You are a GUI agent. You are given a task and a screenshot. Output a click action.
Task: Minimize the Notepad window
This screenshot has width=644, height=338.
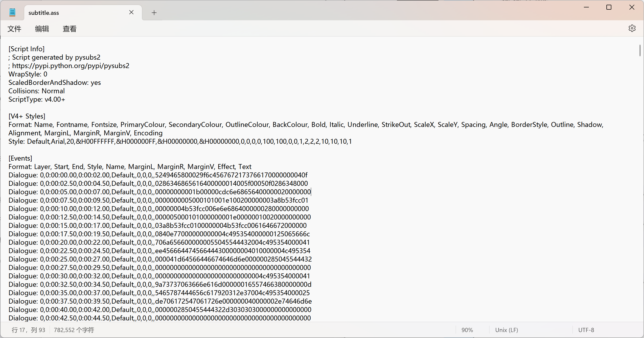(586, 7)
